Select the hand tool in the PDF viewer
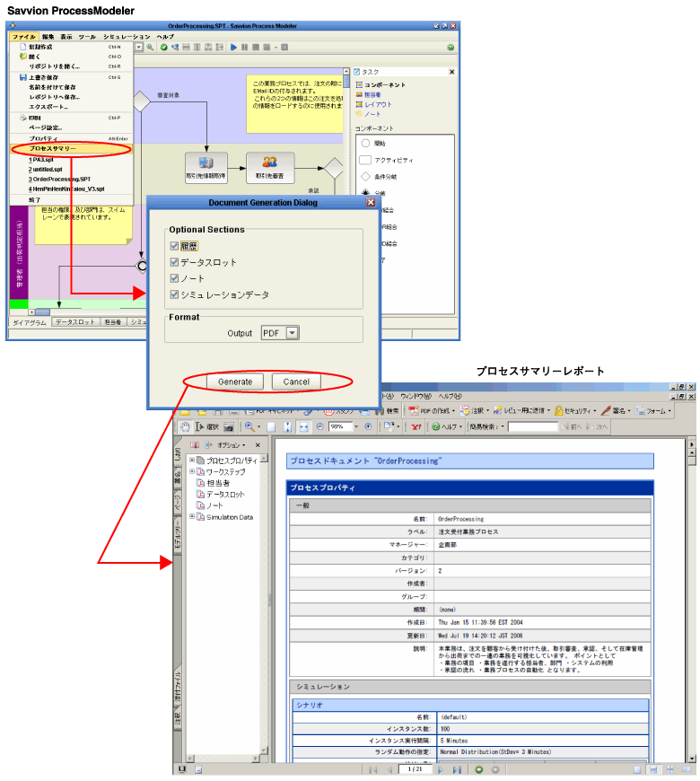700x781 pixels. coord(185,427)
